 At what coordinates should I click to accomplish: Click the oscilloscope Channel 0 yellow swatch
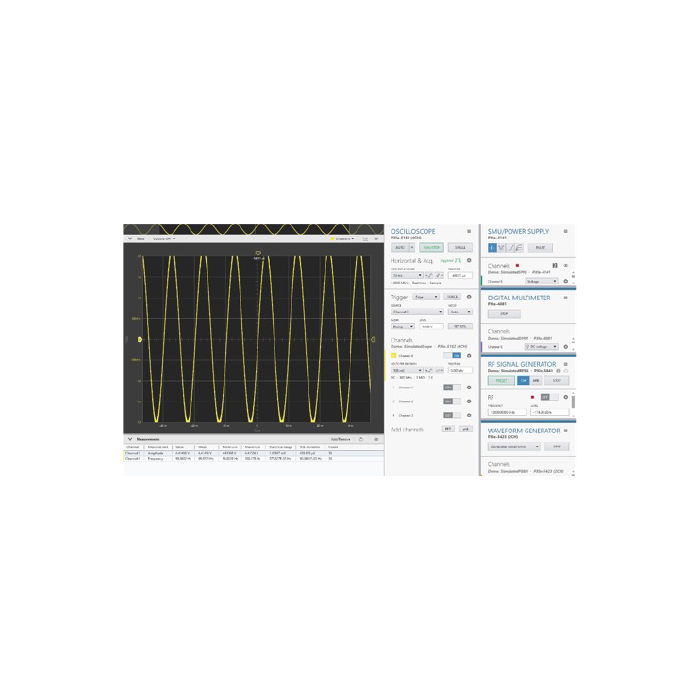(394, 356)
